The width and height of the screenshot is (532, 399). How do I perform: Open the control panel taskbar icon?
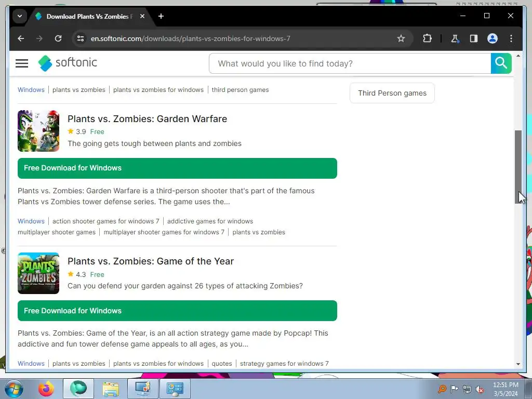[175, 389]
